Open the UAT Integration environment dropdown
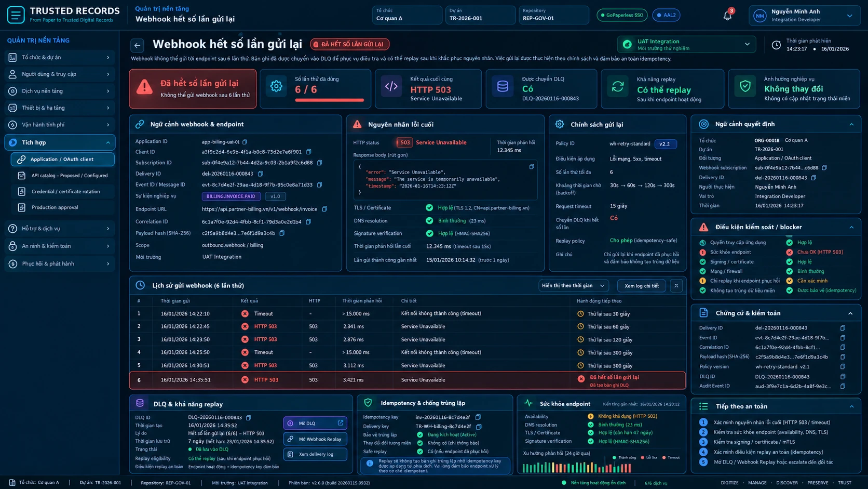 (x=687, y=45)
